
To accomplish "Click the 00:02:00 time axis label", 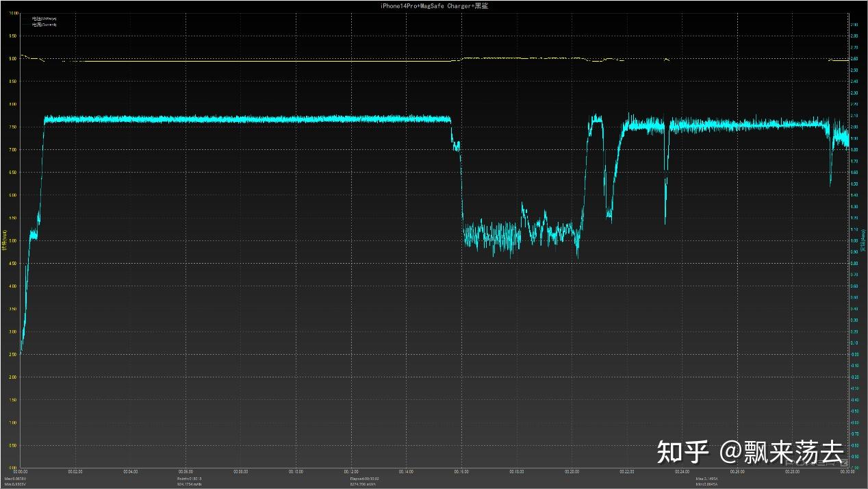I will [75, 472].
